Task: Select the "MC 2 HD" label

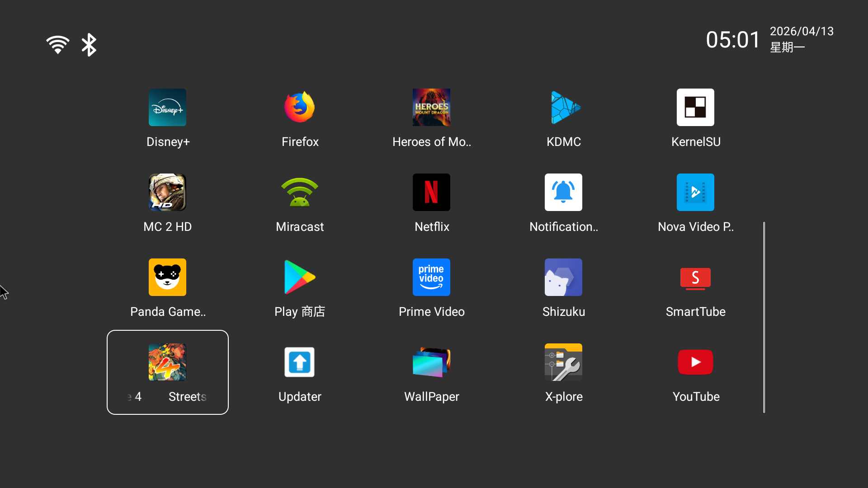Action: point(168,227)
